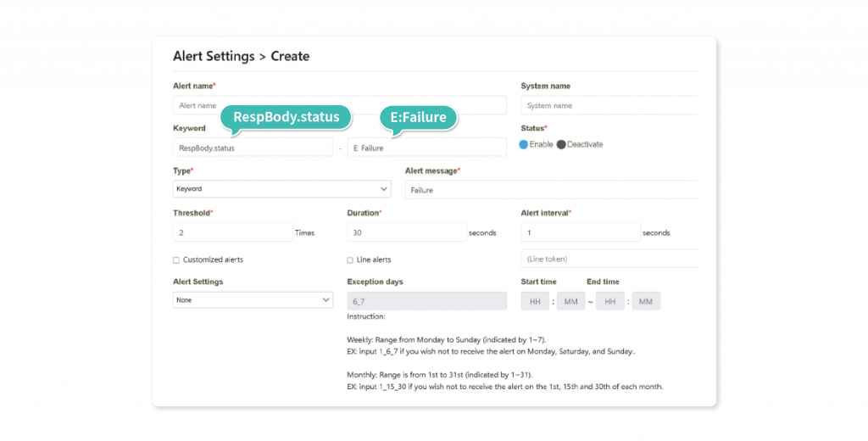Click the End time HH box

(609, 301)
